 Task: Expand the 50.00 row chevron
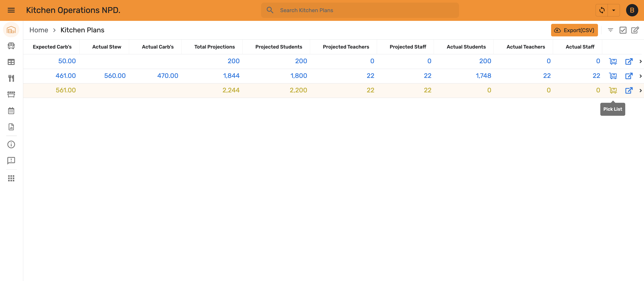coord(641,61)
